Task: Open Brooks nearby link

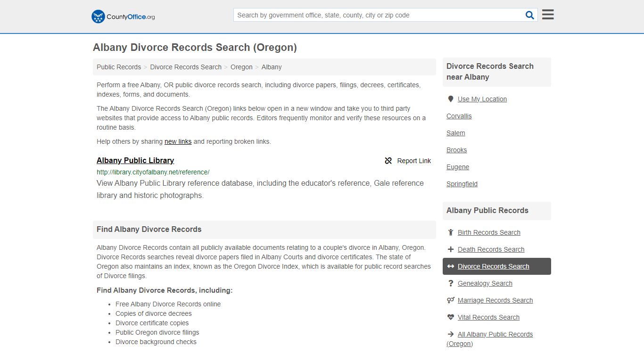Action: tap(457, 150)
